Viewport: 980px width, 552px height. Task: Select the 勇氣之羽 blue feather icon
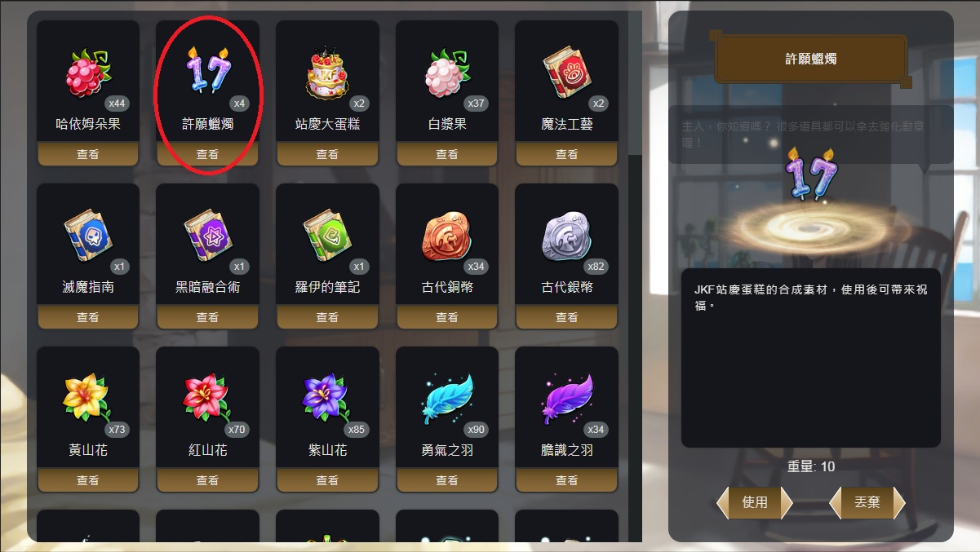[446, 399]
